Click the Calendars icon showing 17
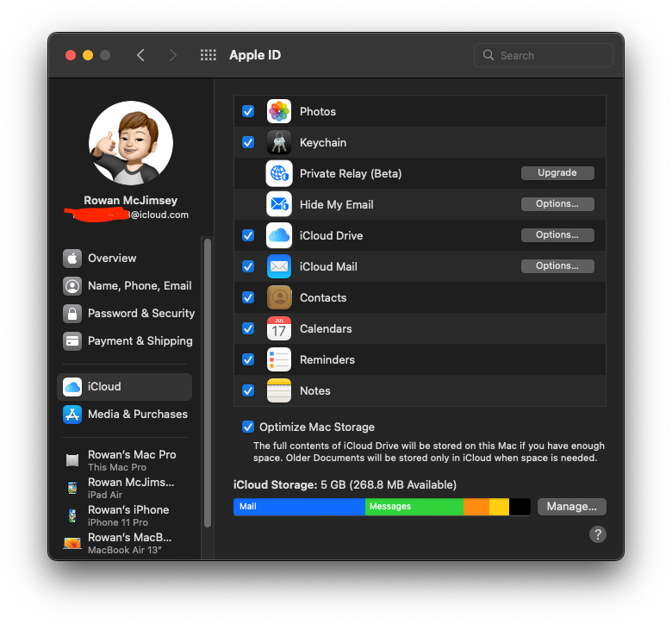Viewport: 672px width, 624px height. pyautogui.click(x=278, y=328)
